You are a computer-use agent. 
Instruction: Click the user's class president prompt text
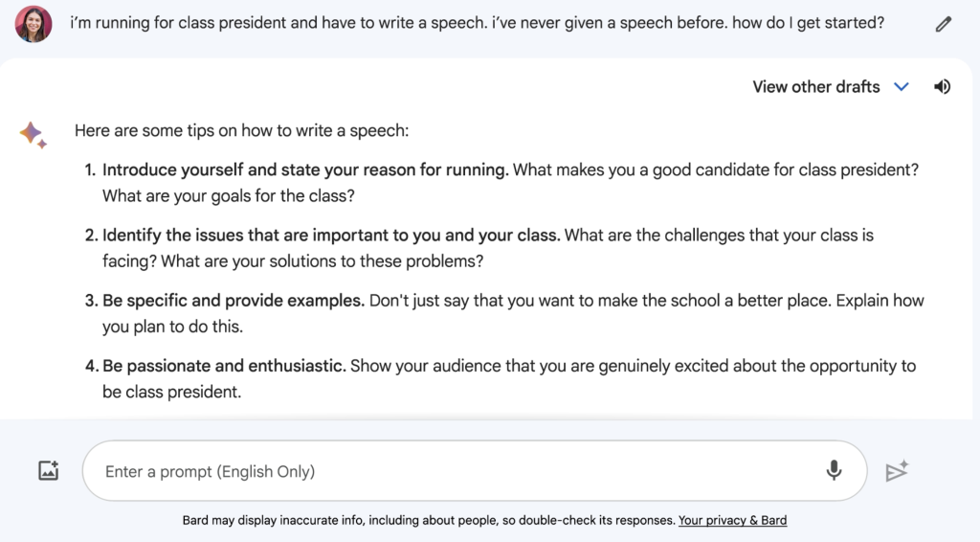pos(477,23)
